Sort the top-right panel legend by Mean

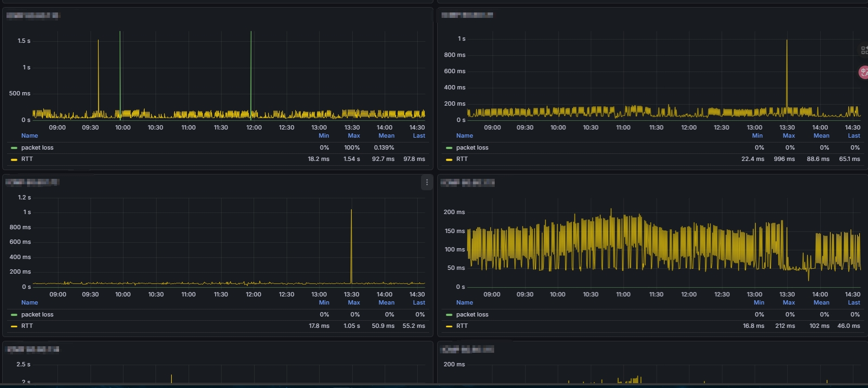821,135
